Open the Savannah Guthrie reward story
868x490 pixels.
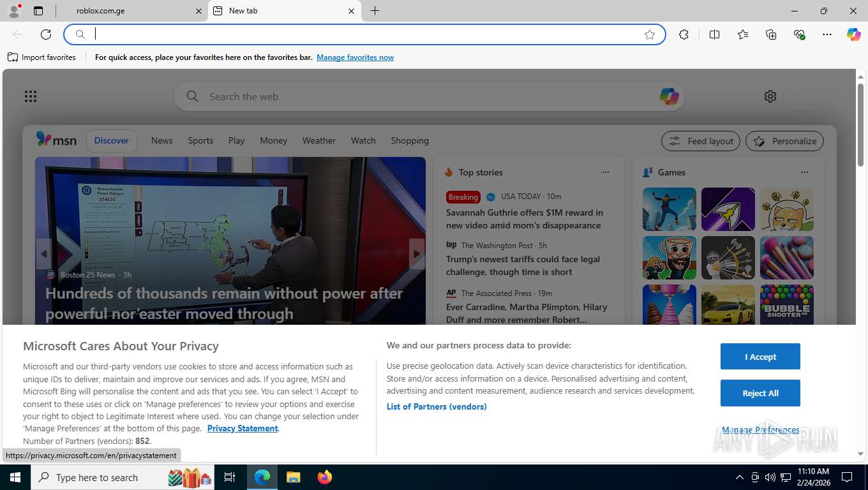[x=525, y=219]
